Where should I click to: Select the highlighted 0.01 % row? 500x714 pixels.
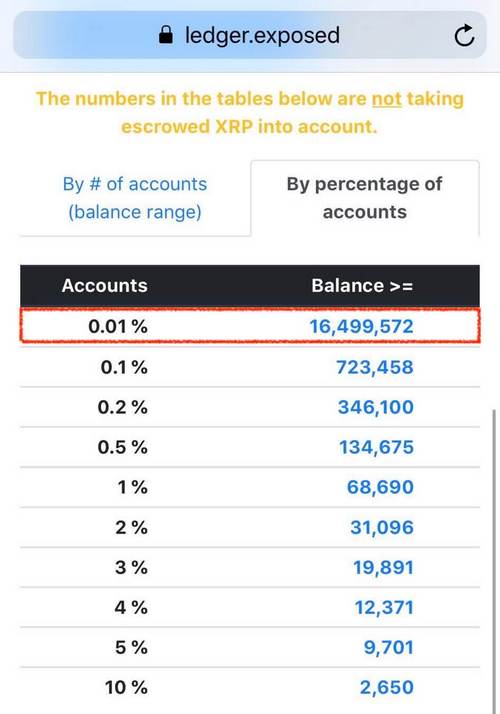pos(250,326)
